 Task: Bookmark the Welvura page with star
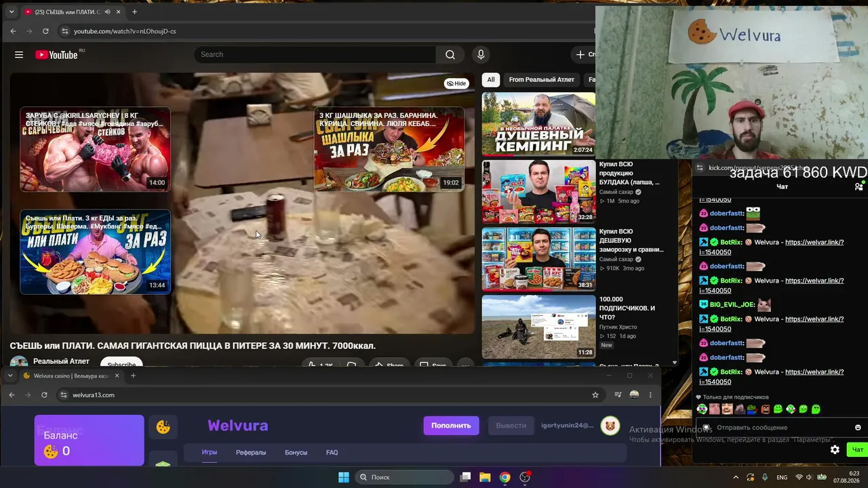tap(595, 395)
